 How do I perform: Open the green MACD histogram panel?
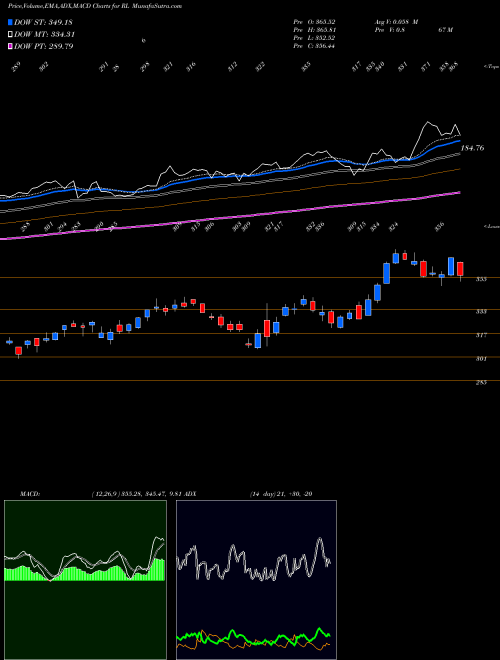tap(85, 580)
